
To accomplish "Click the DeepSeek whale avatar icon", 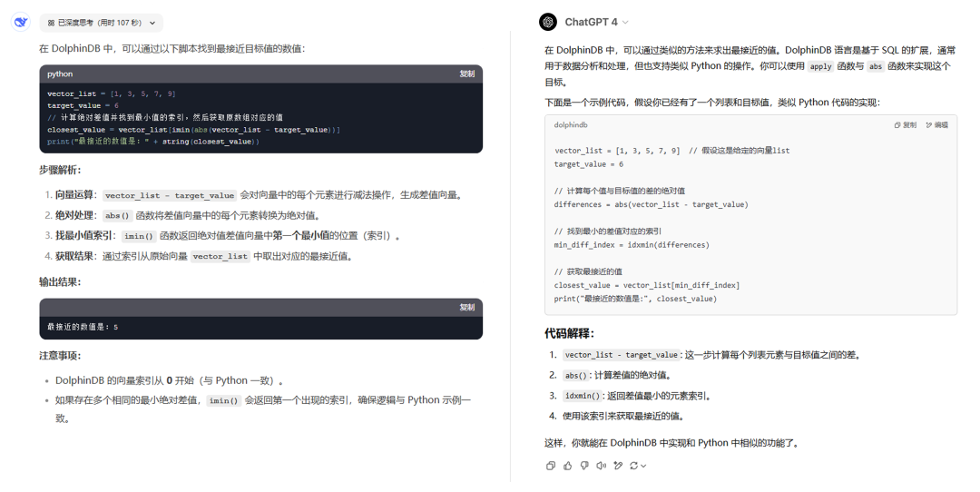I will (21, 22).
